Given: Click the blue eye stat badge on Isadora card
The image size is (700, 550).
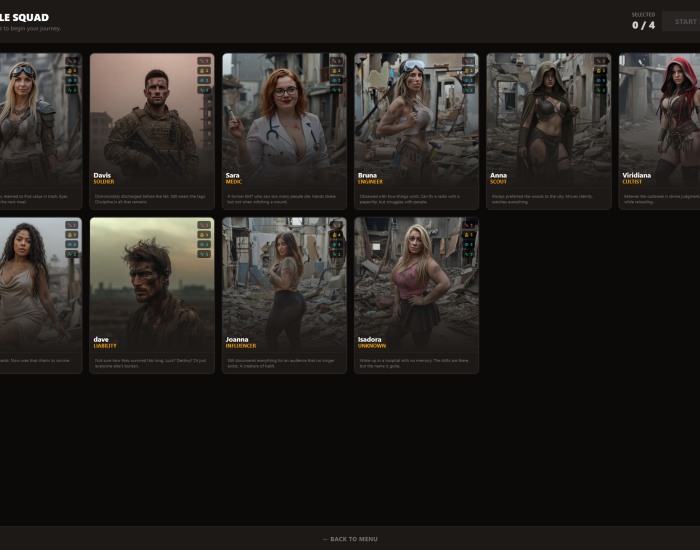Looking at the screenshot, I should click(x=468, y=245).
